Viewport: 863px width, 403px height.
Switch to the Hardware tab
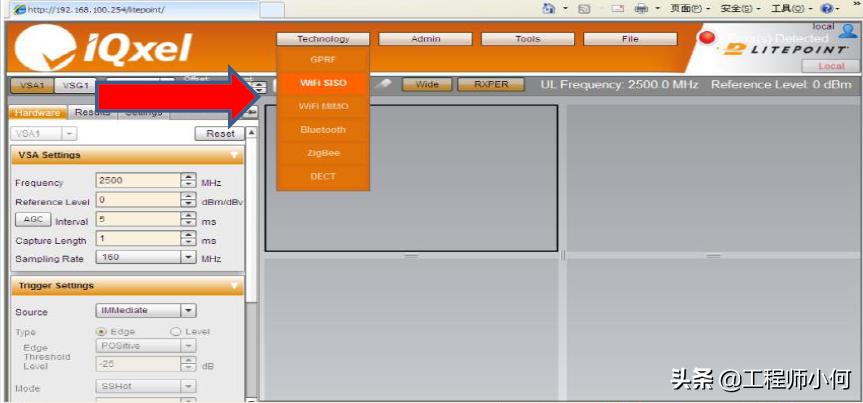point(38,112)
